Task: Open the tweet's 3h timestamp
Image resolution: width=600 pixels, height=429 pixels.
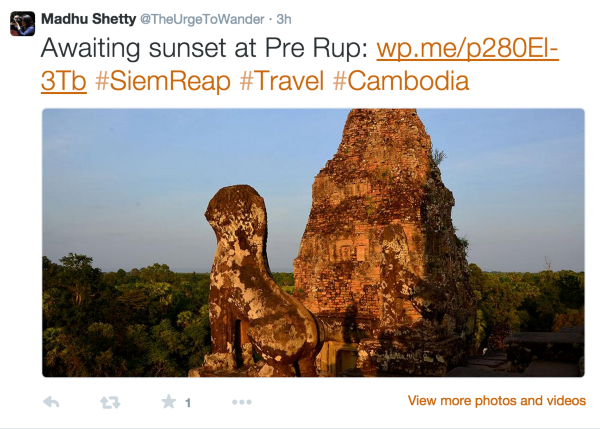Action: coord(284,19)
